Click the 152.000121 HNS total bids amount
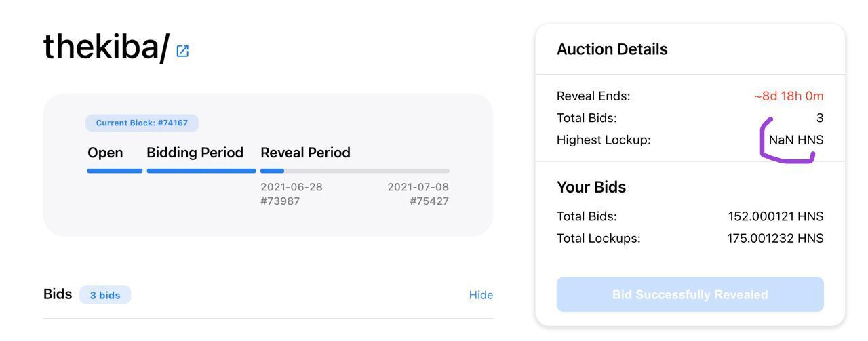This screenshot has height=341, width=868. 776,217
